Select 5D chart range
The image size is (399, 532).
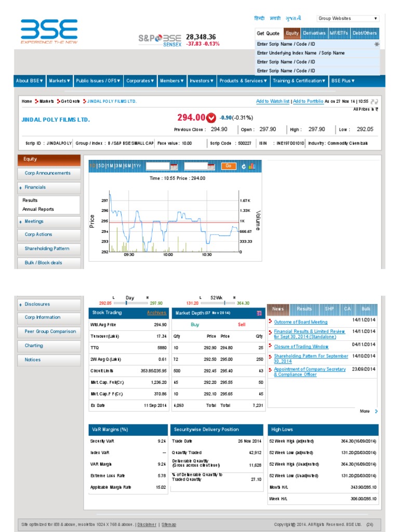coord(101,166)
